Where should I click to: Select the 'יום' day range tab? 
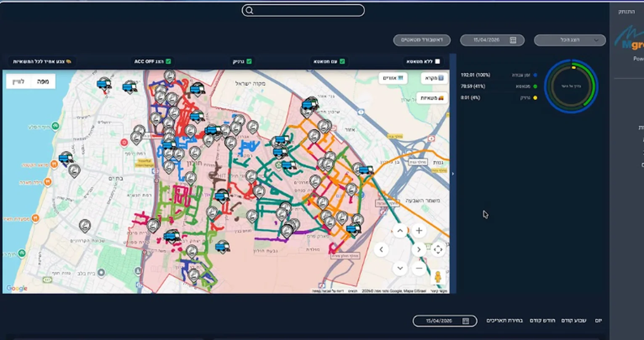(598, 321)
